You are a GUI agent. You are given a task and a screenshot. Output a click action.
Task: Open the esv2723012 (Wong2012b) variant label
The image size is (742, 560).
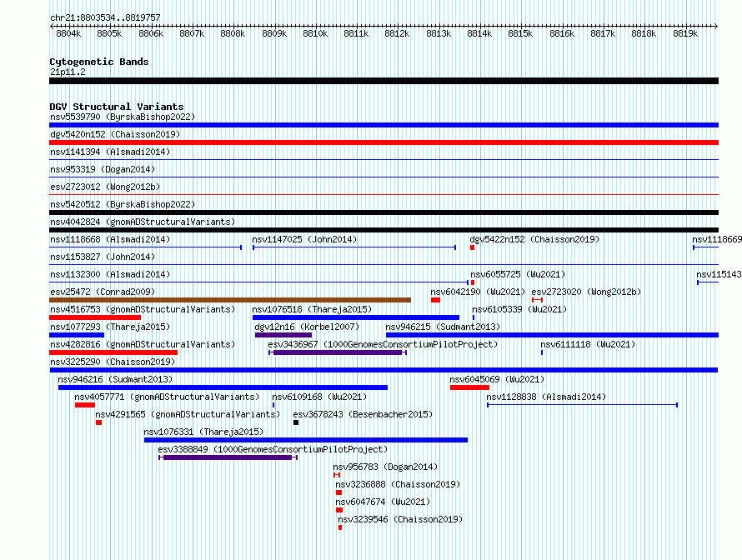tap(105, 187)
